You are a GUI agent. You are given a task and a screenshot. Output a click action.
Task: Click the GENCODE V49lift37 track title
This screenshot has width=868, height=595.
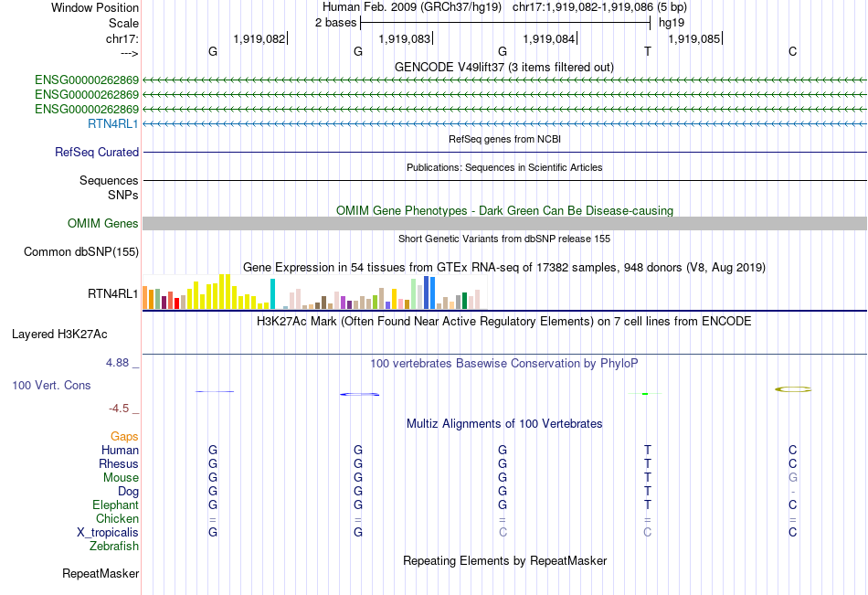[x=504, y=67]
